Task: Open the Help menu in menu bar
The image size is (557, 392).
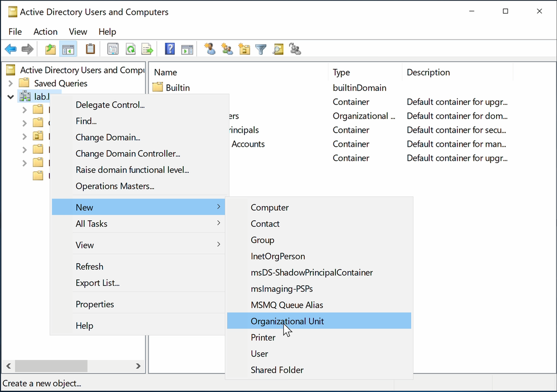Action: 107,32
